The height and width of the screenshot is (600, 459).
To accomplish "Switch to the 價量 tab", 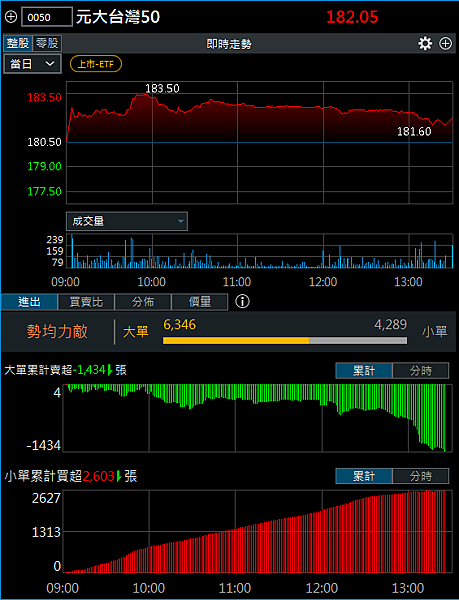I will tap(200, 302).
